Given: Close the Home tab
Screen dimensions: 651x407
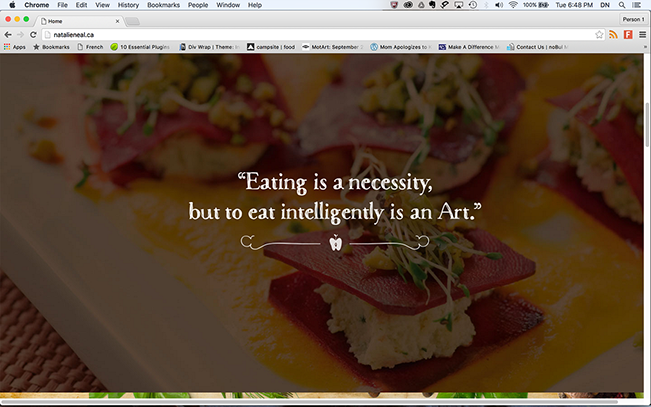Looking at the screenshot, I should click(117, 20).
